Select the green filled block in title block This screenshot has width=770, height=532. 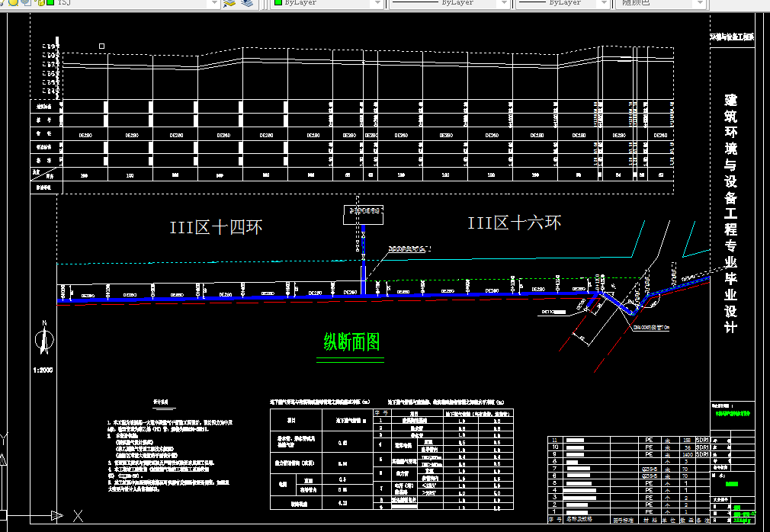click(732, 484)
